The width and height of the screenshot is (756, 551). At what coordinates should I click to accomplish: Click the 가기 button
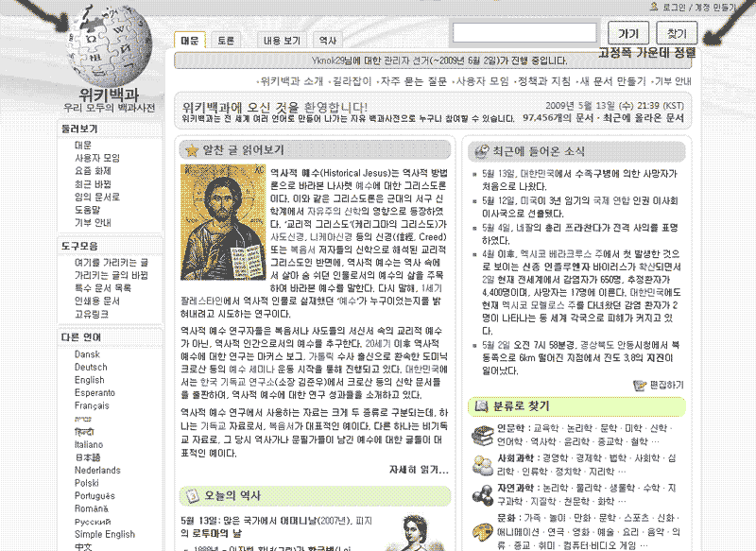(x=628, y=33)
